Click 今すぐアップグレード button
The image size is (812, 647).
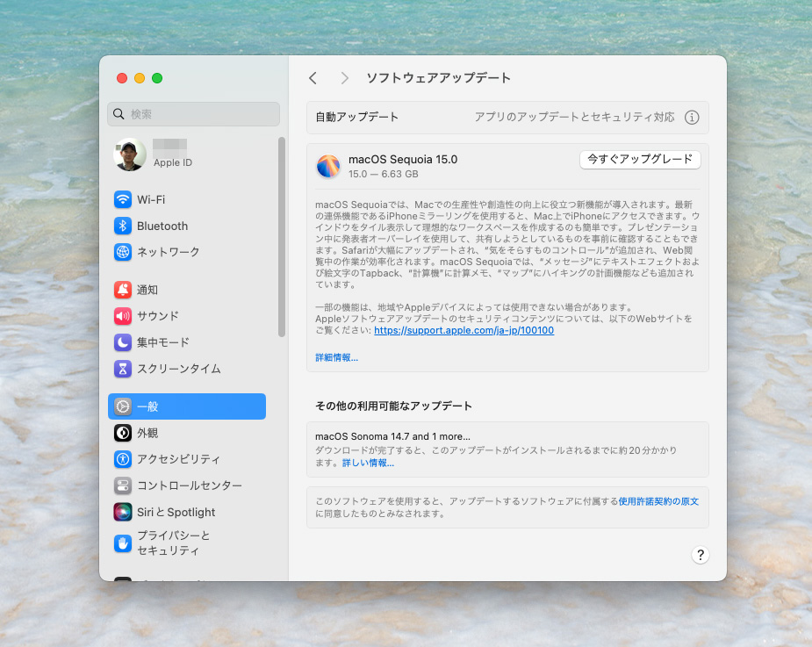point(640,159)
